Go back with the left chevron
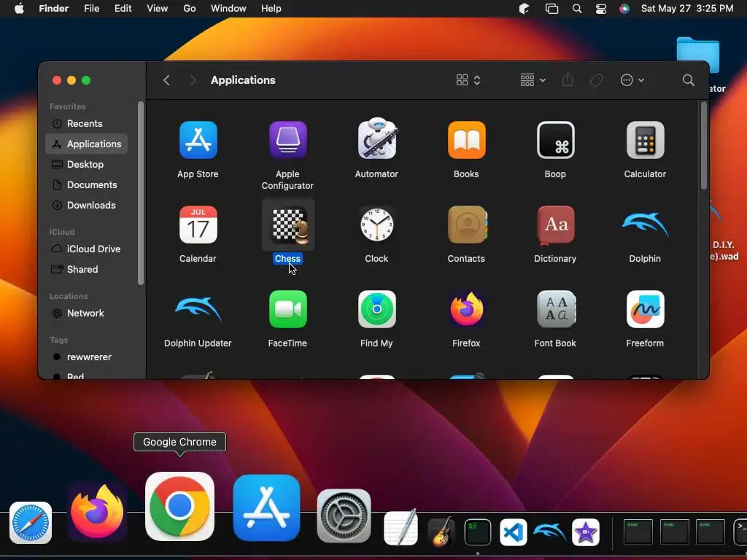Screen dimensions: 747x560 166,80
